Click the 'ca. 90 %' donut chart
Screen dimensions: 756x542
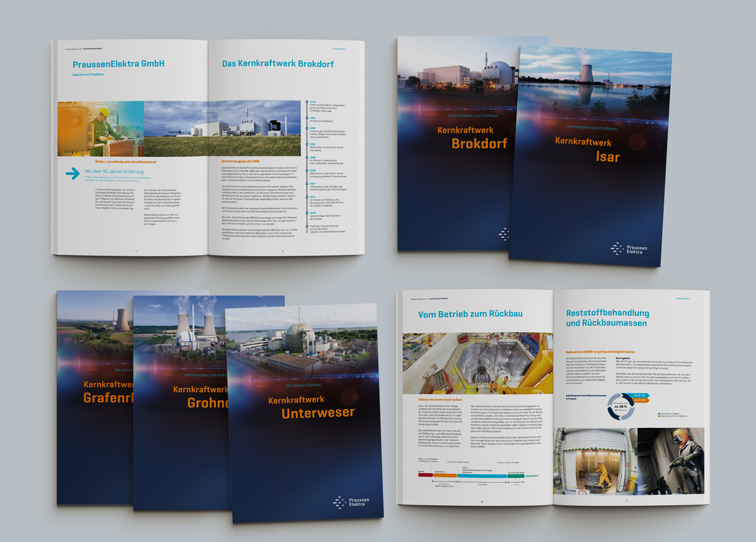(621, 406)
